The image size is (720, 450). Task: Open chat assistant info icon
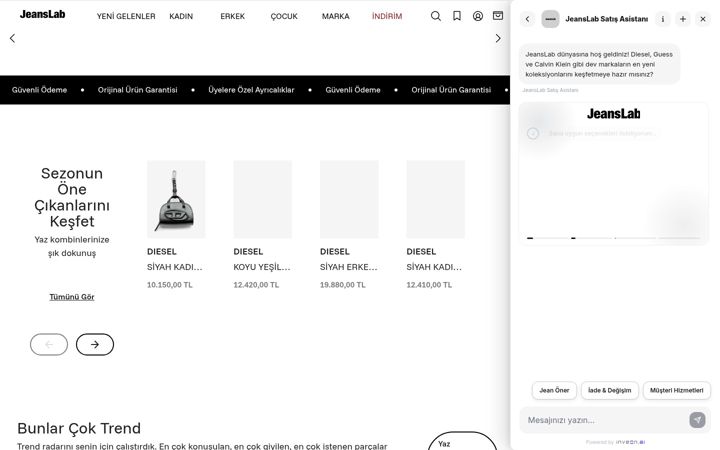[x=663, y=19]
